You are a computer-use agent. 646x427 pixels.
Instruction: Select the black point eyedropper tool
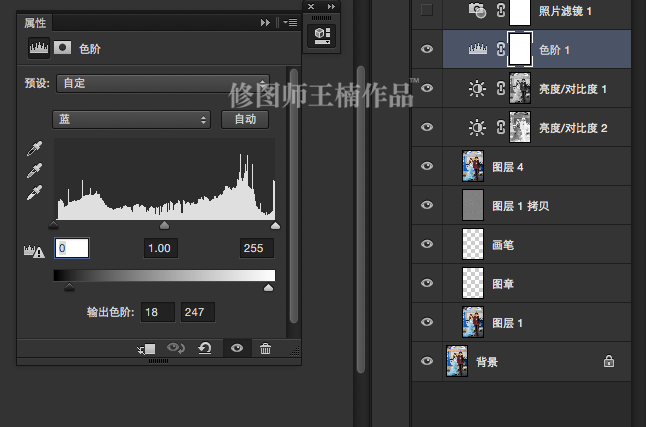[35, 149]
